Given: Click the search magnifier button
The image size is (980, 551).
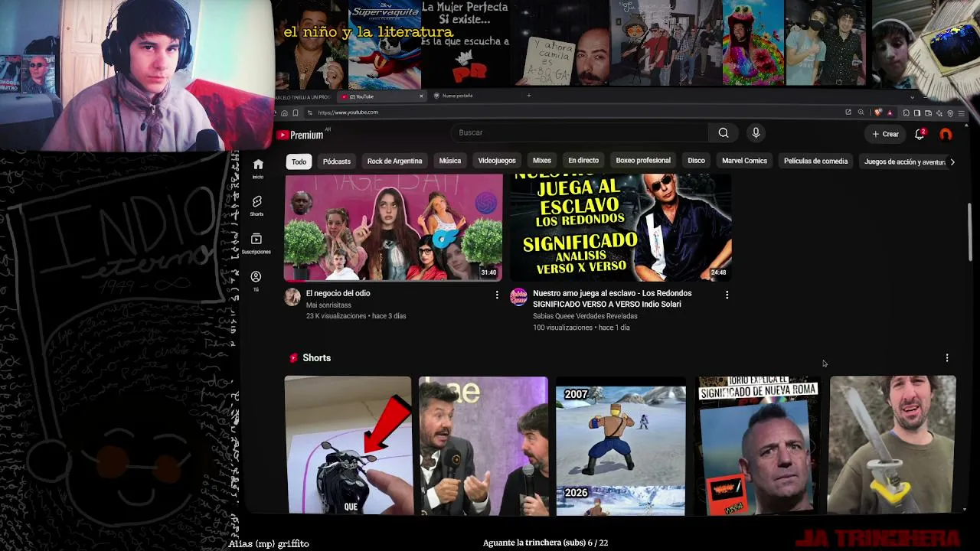Looking at the screenshot, I should pyautogui.click(x=724, y=133).
